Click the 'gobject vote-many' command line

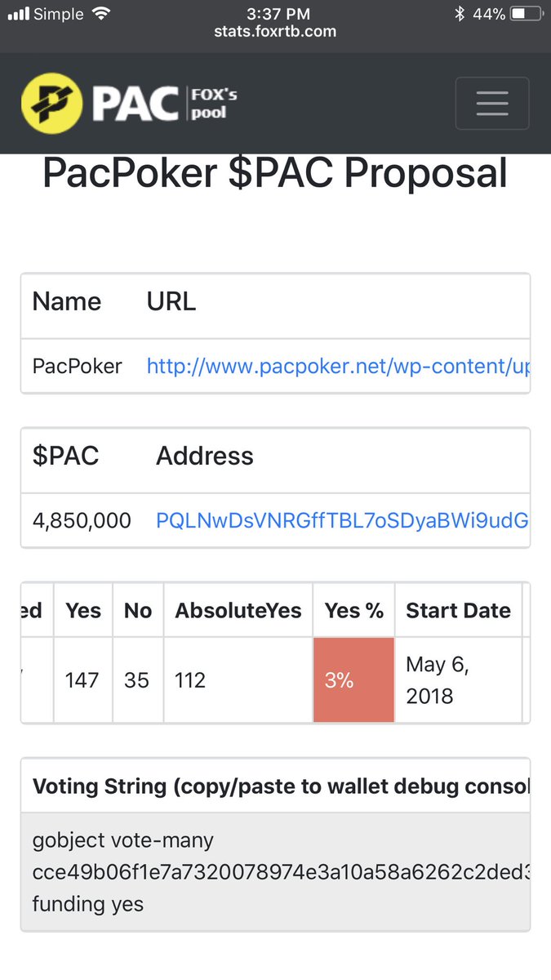(123, 840)
